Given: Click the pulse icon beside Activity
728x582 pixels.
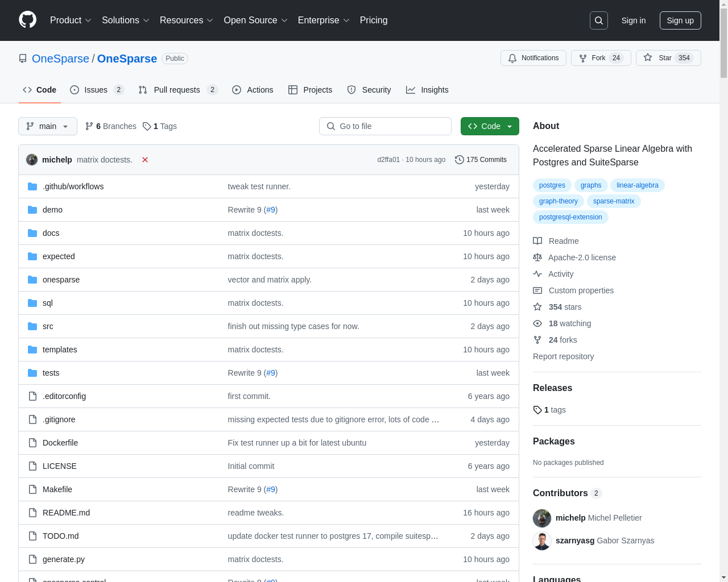Looking at the screenshot, I should (537, 274).
